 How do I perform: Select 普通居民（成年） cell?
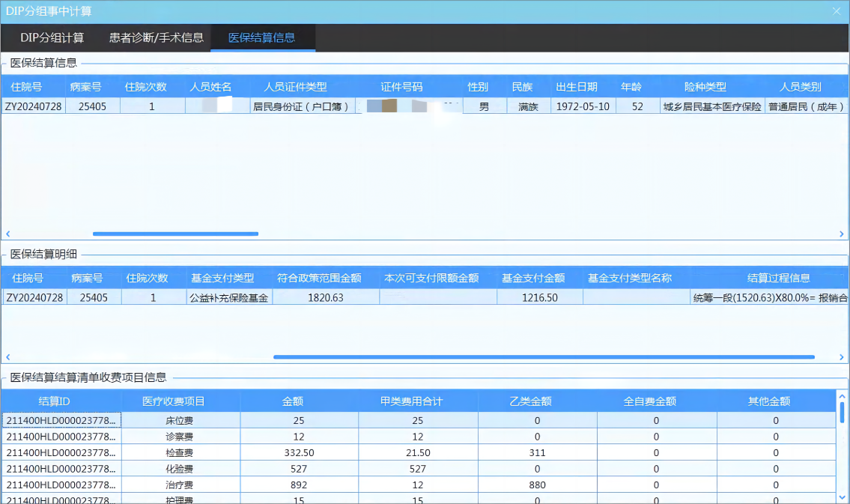coord(806,106)
